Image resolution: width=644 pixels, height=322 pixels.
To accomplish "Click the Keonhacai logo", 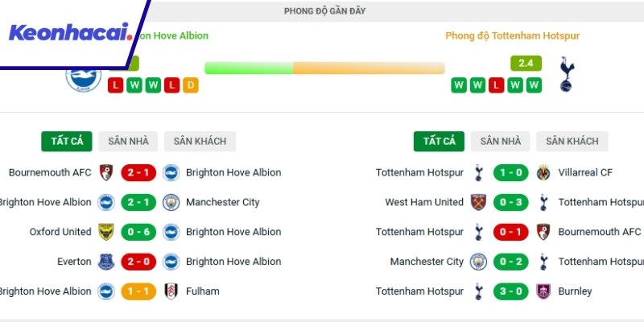I will [71, 34].
